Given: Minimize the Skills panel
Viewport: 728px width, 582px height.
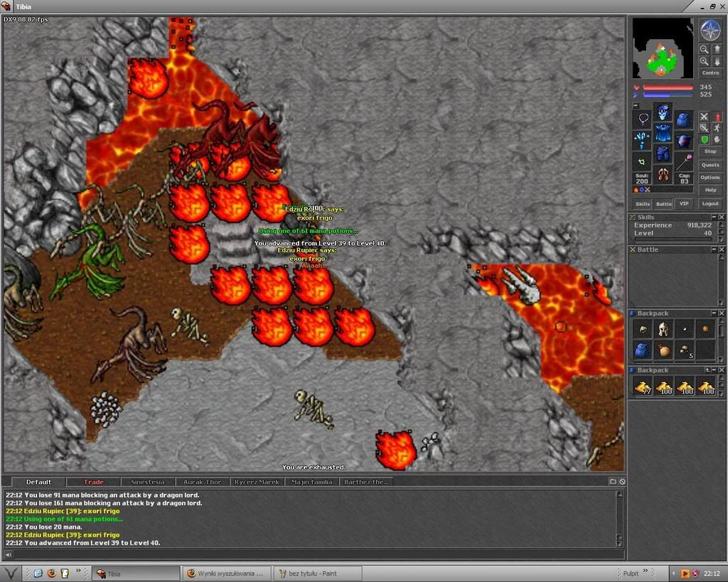Looking at the screenshot, I should 714,217.
